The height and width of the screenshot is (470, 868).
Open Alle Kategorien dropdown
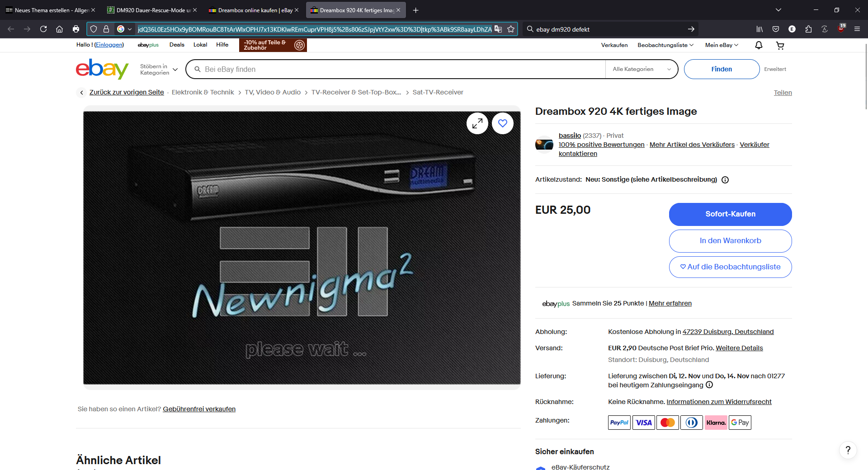click(x=642, y=69)
